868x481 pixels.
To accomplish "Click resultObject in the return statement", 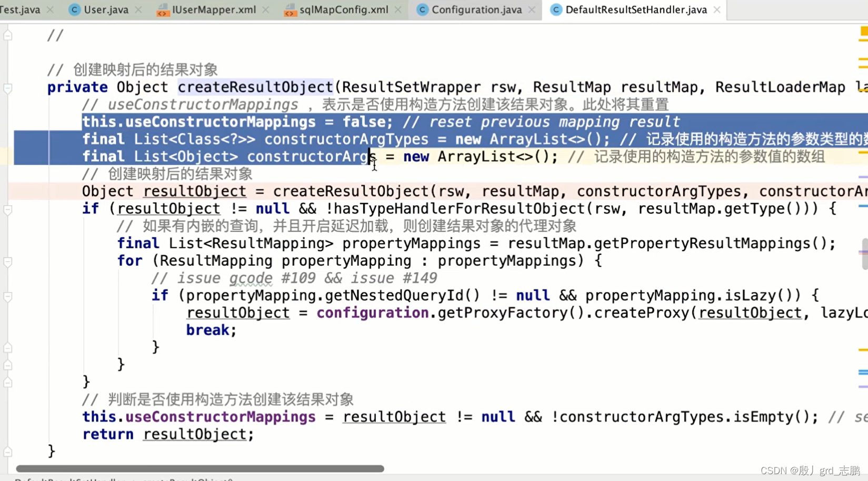I will point(195,434).
